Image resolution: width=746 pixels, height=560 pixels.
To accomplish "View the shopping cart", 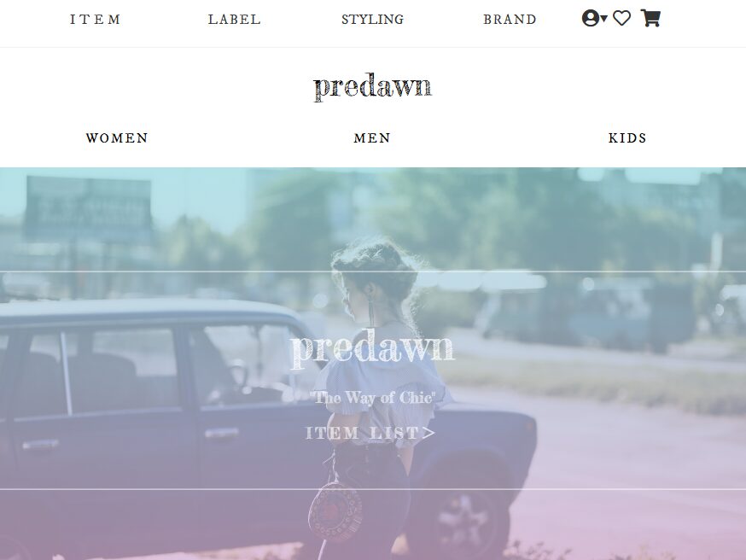I will [x=650, y=18].
